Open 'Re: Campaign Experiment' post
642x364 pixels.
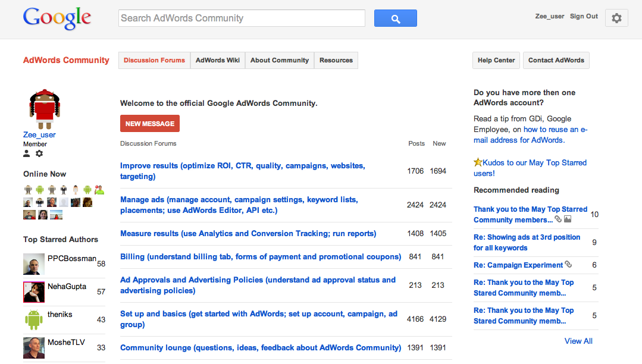518,265
